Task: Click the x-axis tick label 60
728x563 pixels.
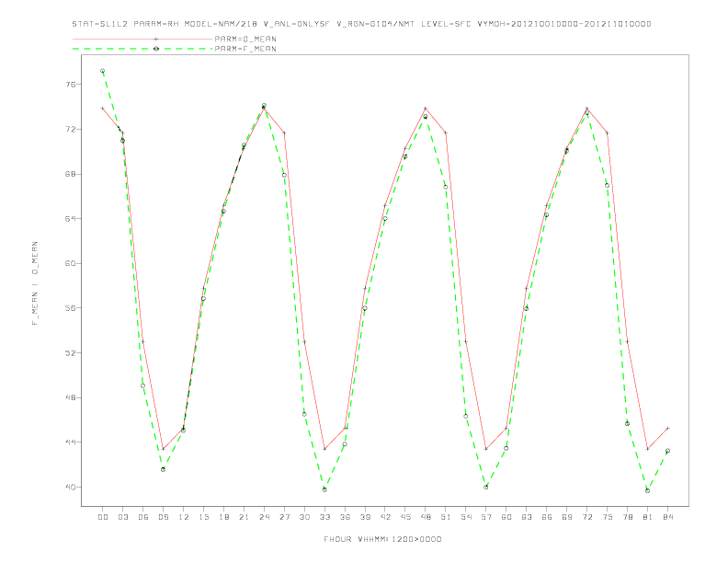Action: click(506, 517)
